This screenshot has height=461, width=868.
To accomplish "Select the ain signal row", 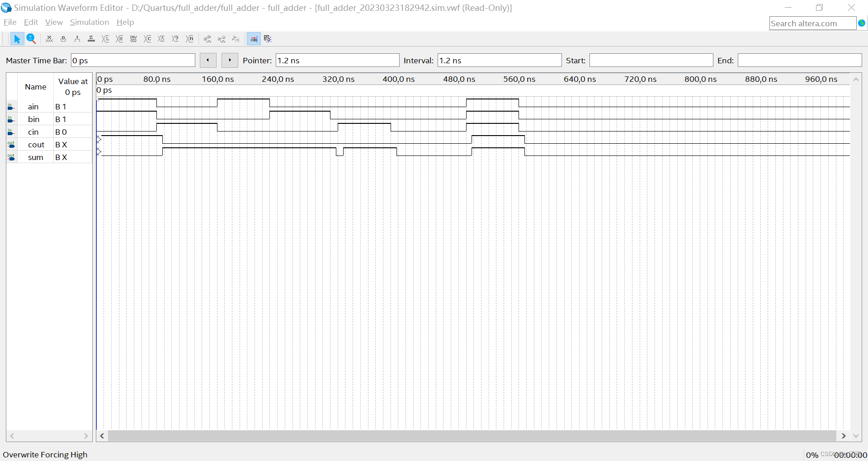I will [x=49, y=107].
